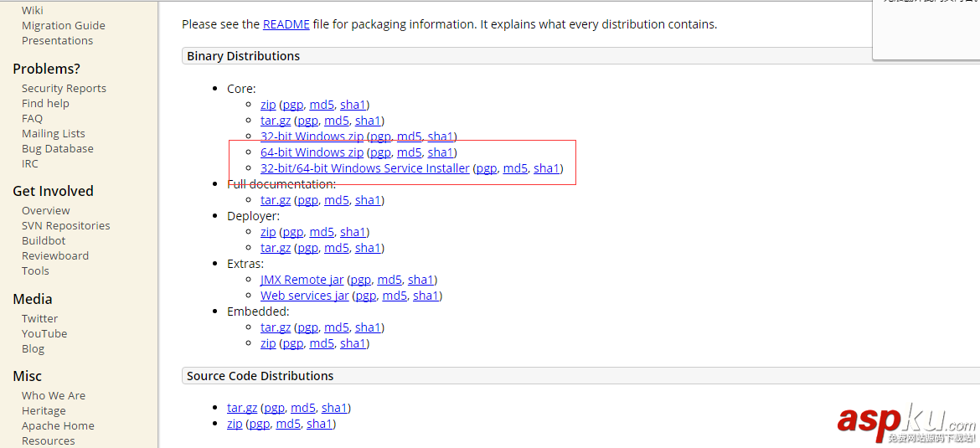Click the Source Code tar.gz link

242,408
